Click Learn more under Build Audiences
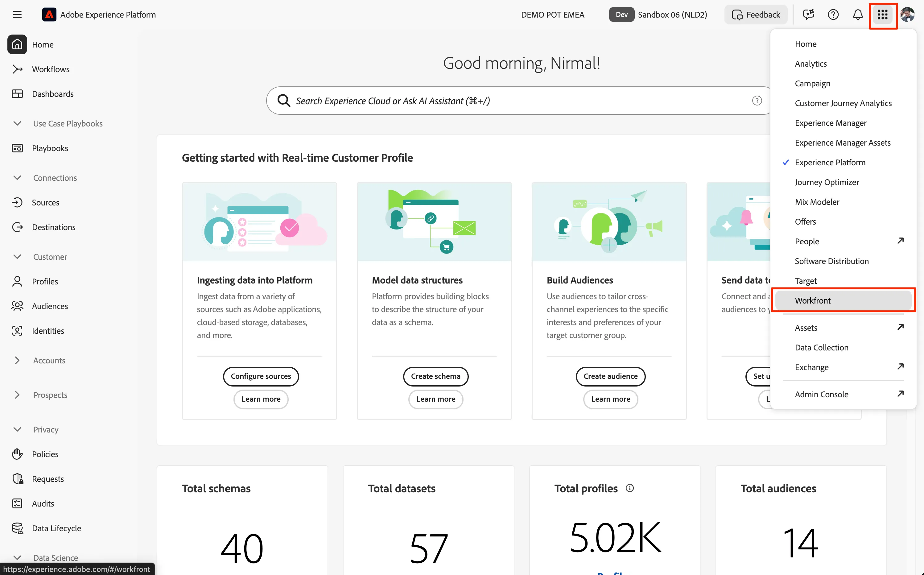This screenshot has width=924, height=575. [x=610, y=399]
